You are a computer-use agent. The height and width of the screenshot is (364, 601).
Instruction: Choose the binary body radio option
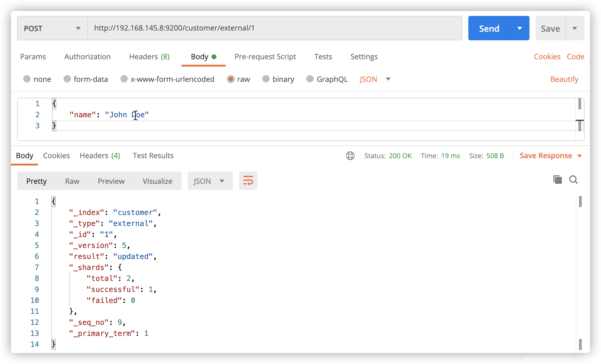coord(266,79)
